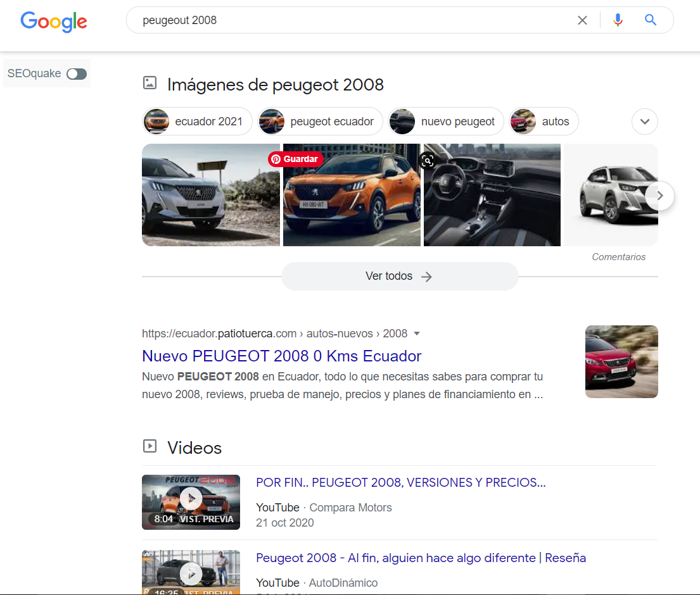Open 'Peugeot 2008 - Al fin, alguien hace algo diferente' link
The width and height of the screenshot is (700, 595).
click(421, 558)
